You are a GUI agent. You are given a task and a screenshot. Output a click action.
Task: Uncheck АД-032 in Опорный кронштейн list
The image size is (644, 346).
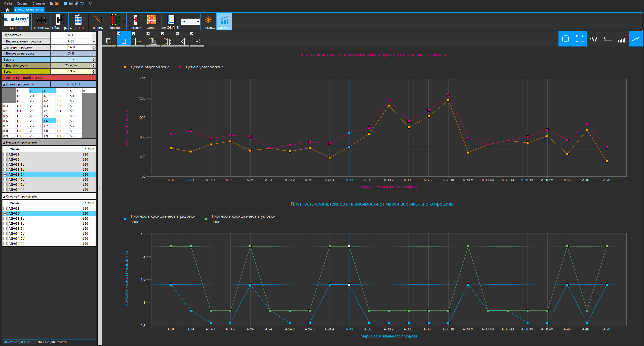5,213
